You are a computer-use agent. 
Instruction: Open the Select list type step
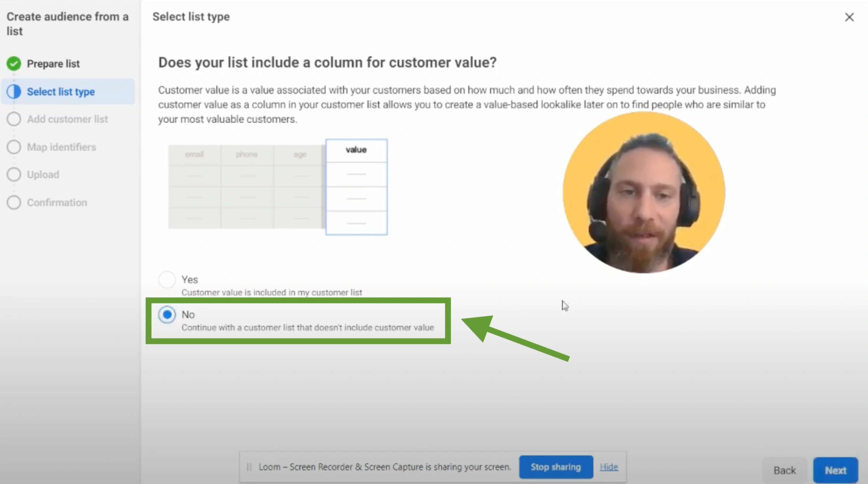pos(61,91)
